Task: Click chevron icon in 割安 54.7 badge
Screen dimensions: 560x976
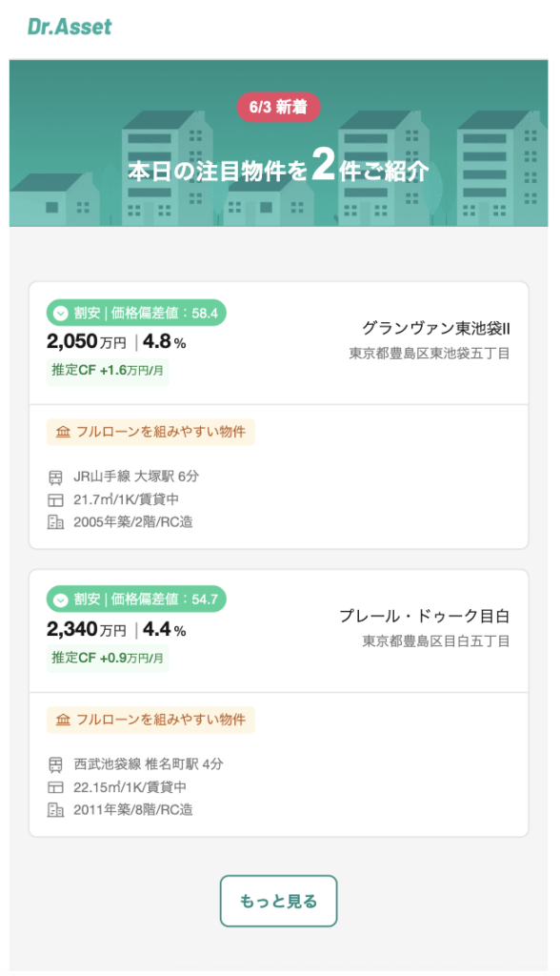Action: coord(60,600)
